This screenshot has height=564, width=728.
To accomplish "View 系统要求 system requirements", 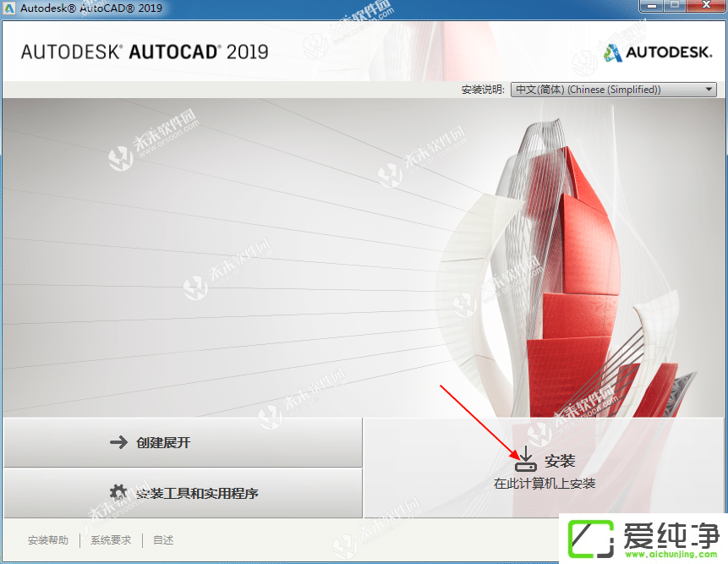I will pos(111,539).
